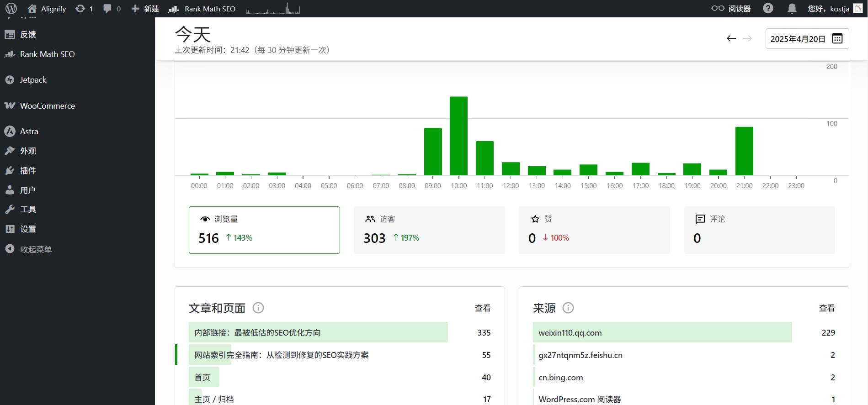The image size is (868, 405).
Task: Click the 12:00 bar in chart
Action: pyautogui.click(x=511, y=168)
